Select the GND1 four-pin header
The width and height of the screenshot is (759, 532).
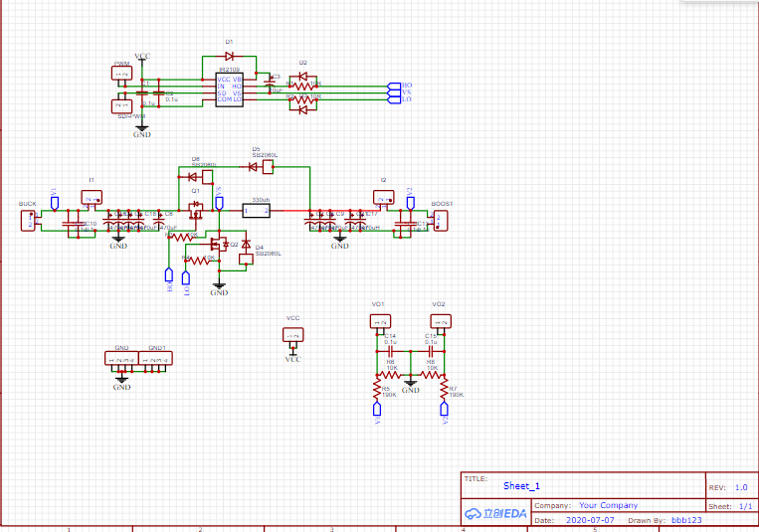click(x=155, y=358)
